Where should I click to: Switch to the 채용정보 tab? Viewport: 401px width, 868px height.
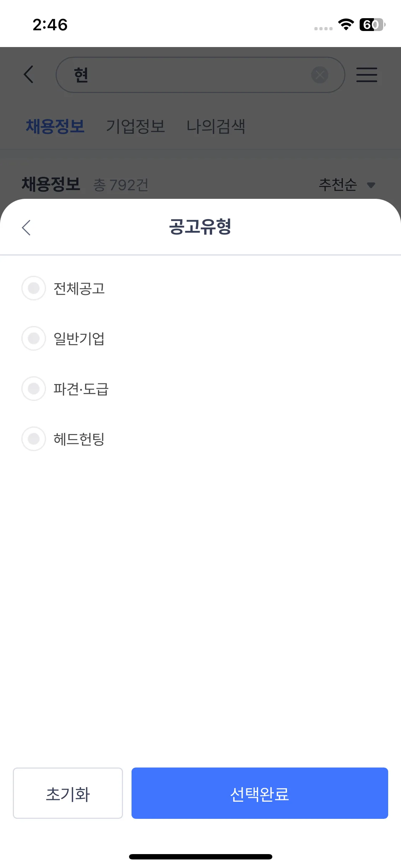click(55, 126)
